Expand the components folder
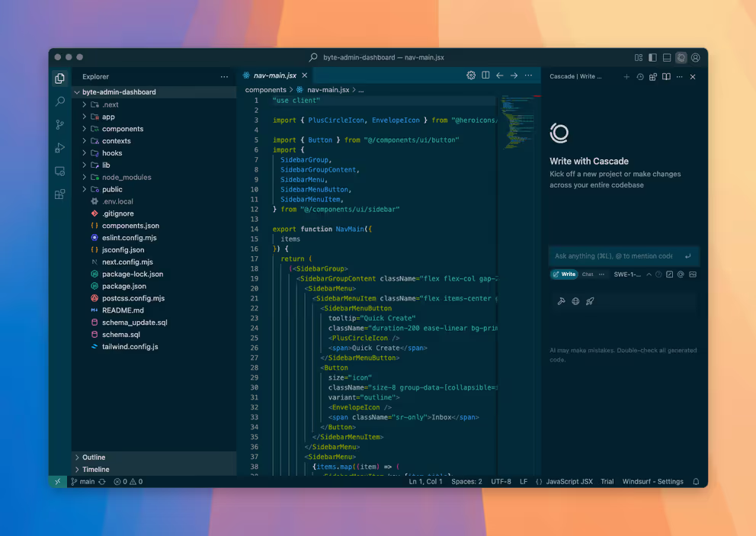756x536 pixels. pos(122,129)
